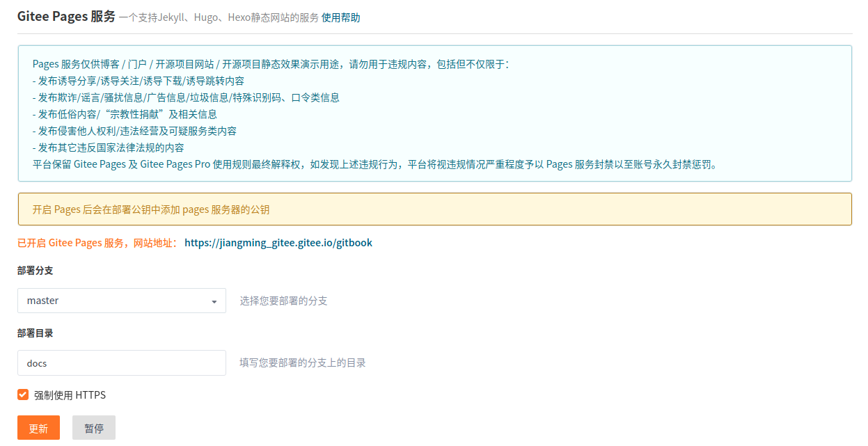Click the 已开启 Gitee Pages 服务 status text

click(x=97, y=243)
